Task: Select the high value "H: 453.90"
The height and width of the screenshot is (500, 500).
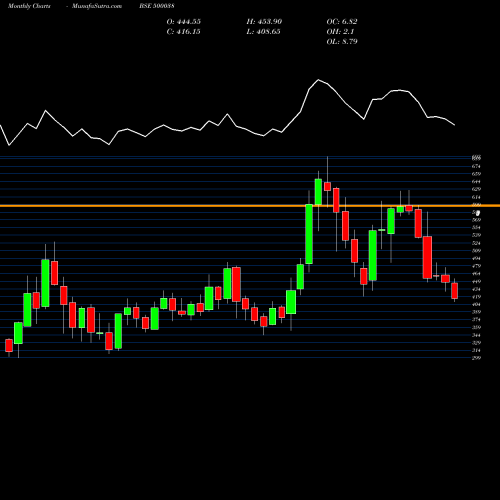Action: tap(264, 22)
